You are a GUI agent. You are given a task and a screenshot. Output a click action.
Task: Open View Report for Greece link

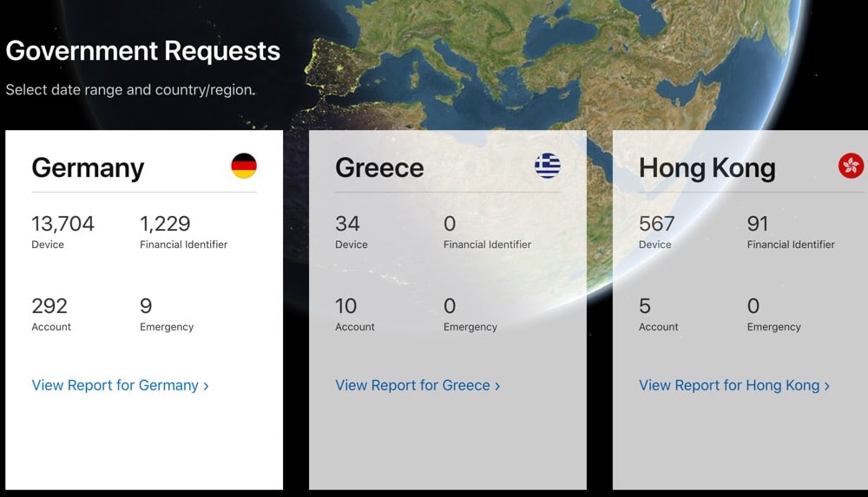click(418, 385)
